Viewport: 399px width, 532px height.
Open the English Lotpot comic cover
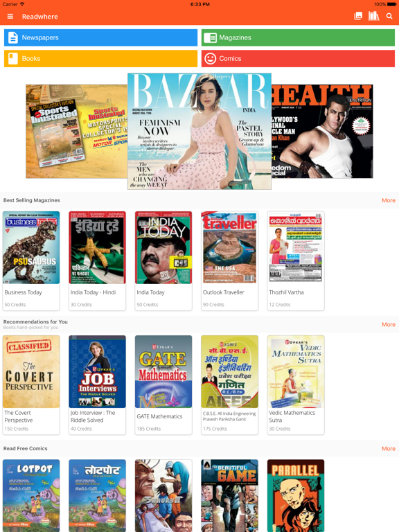tap(31, 496)
